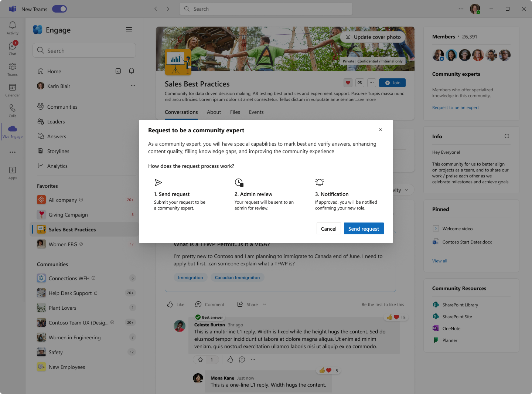Switch to the Conversations tab

(x=181, y=112)
